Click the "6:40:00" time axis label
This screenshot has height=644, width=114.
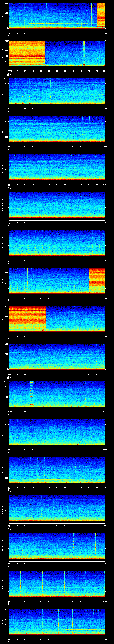pyautogui.click(x=9, y=450)
